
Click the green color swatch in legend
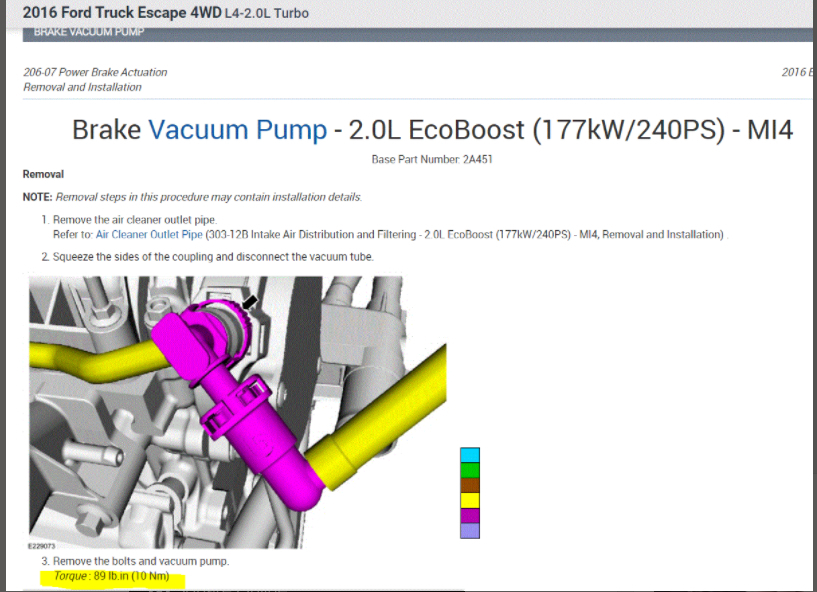[469, 470]
